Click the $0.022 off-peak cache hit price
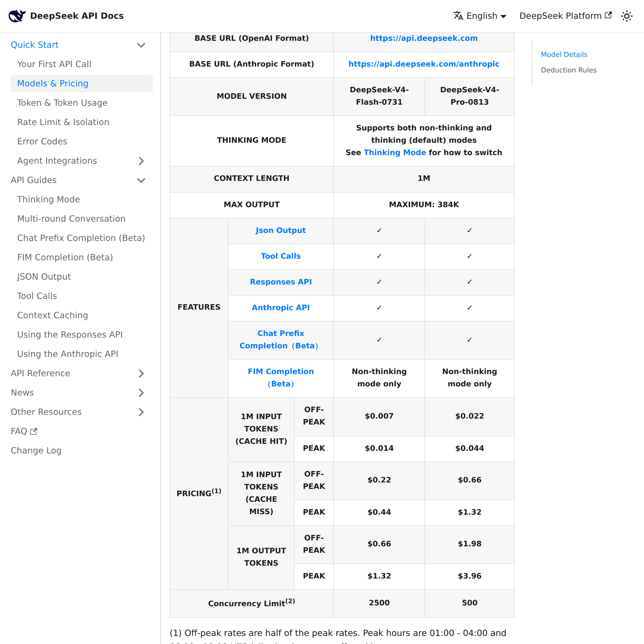 [x=469, y=416]
